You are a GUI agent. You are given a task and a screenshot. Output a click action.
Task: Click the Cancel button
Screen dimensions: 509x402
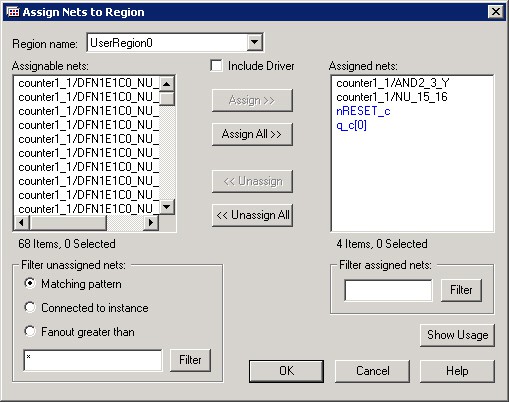pos(372,371)
